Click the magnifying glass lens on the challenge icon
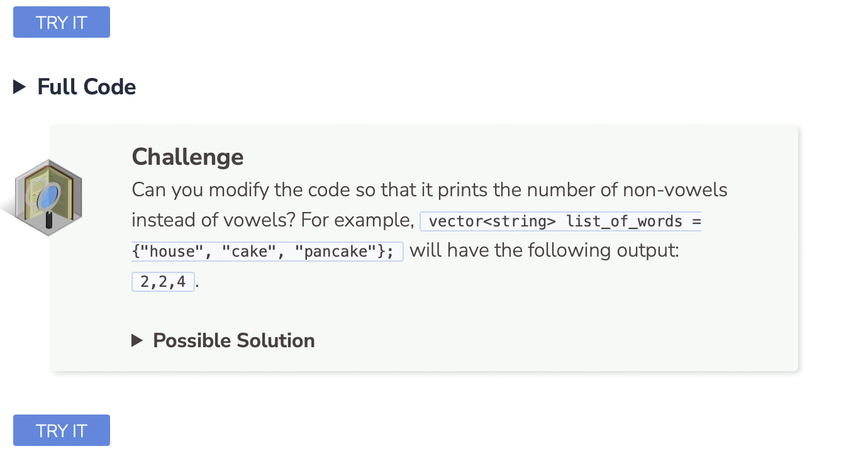Viewport: 868px width, 468px height. tap(49, 196)
